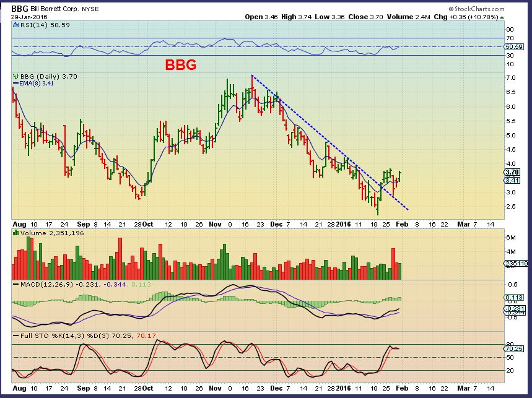Click the red 70.17 stochastic %D value
Screen dimensions: 532x398
coord(146,336)
